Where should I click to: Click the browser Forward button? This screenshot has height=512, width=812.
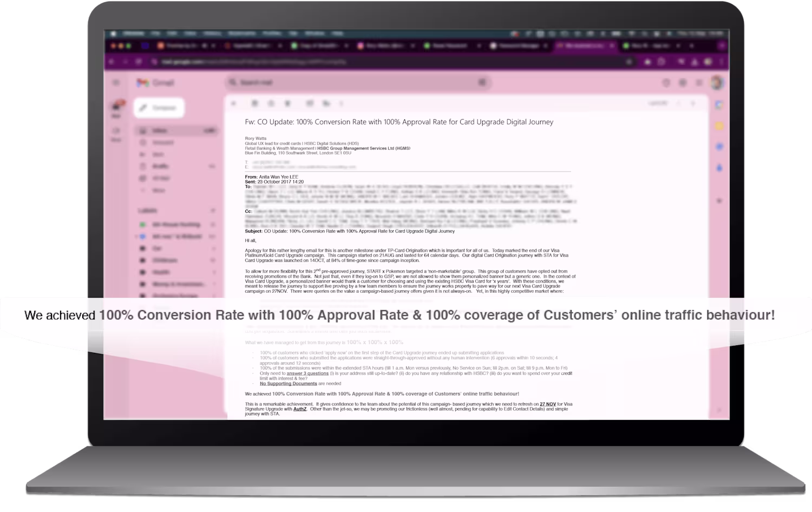[x=125, y=62]
